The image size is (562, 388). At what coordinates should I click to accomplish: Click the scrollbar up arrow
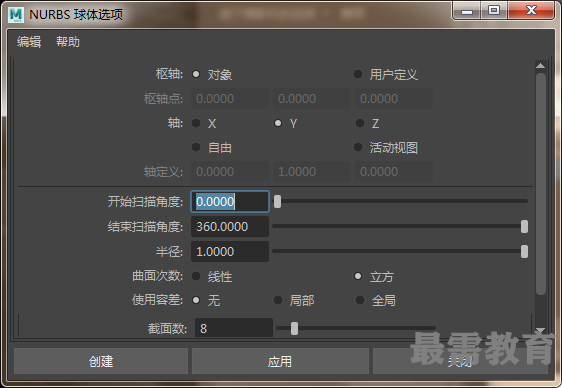540,66
